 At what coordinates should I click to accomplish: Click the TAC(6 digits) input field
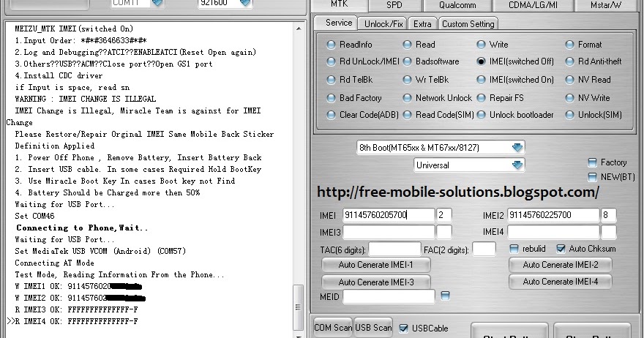394,249
